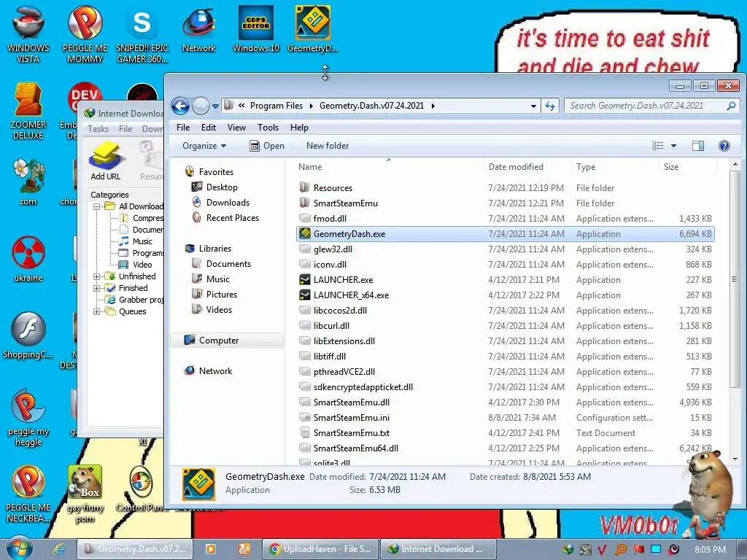Open the peggle my heggle icon
747x560 pixels.
[x=28, y=418]
